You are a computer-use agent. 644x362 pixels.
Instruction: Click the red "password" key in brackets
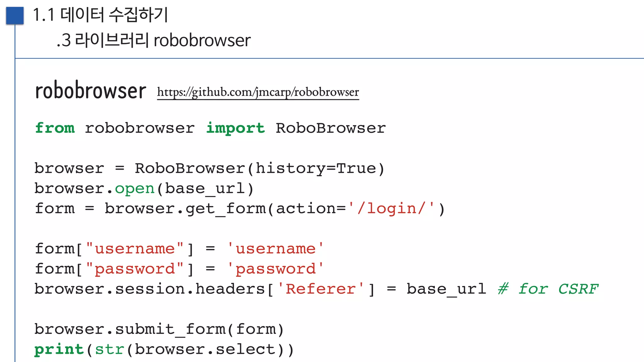pyautogui.click(x=135, y=269)
